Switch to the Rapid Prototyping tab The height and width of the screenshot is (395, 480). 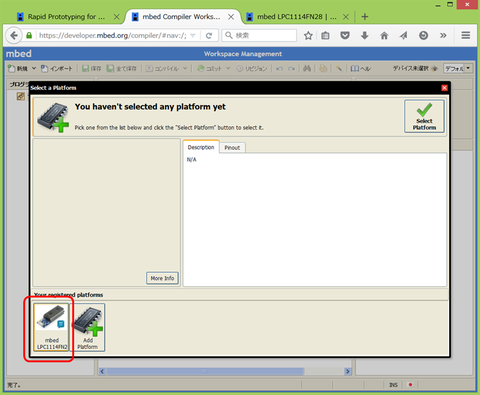click(x=66, y=17)
